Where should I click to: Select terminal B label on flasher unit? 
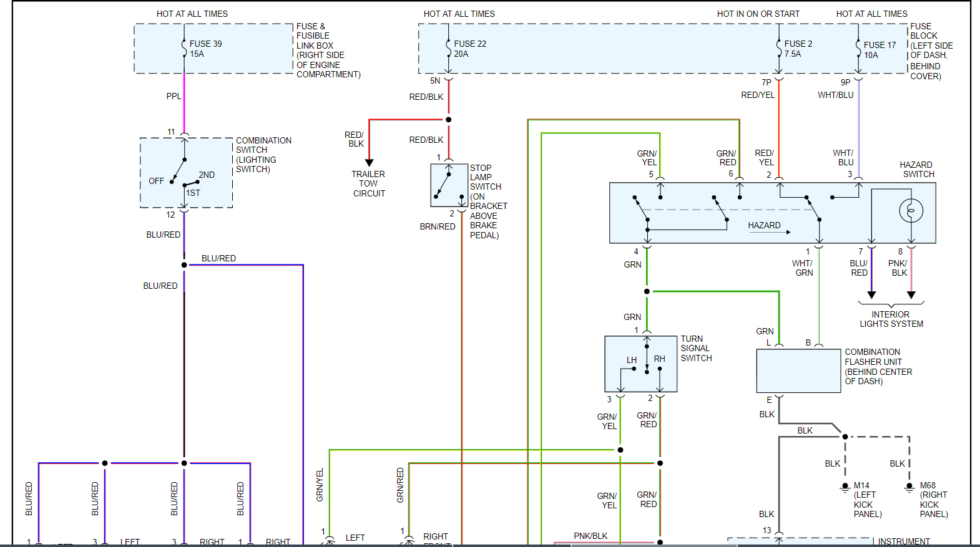click(x=808, y=342)
